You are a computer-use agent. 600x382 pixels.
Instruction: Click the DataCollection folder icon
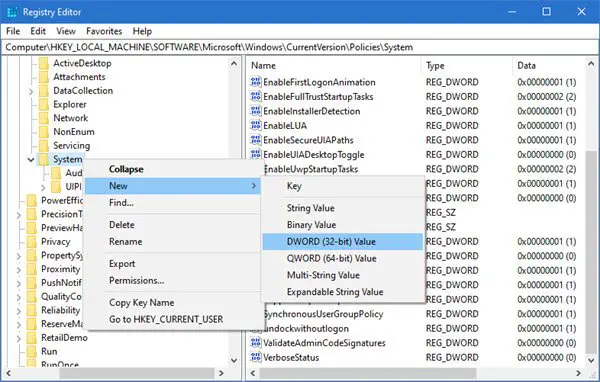point(44,91)
